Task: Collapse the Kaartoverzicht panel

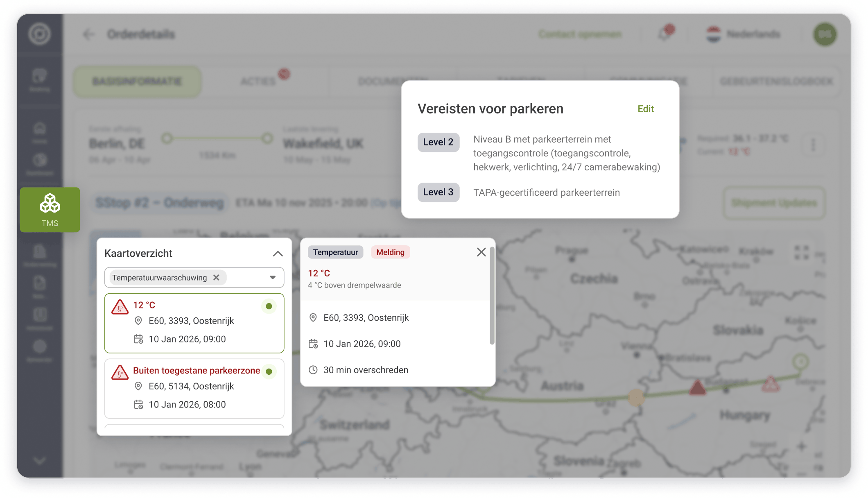Action: [x=278, y=254]
